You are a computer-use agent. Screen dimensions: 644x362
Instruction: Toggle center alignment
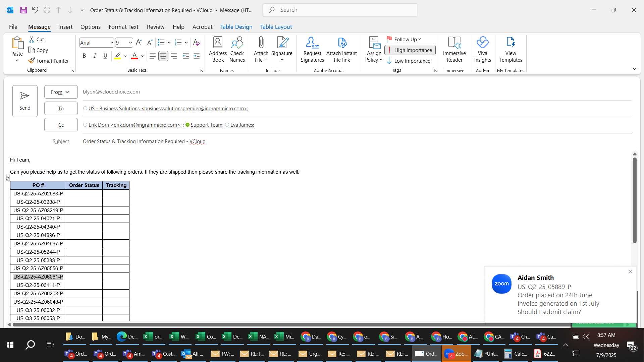163,56
